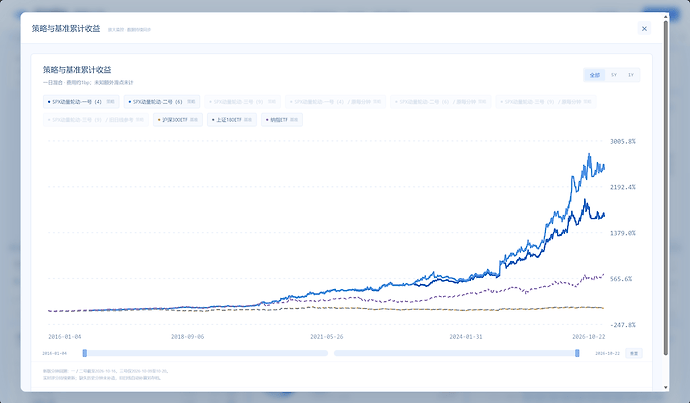Screen dimensions: 690x403
Task: Click the 1379.0% y-axis label
Action: [x=623, y=233]
